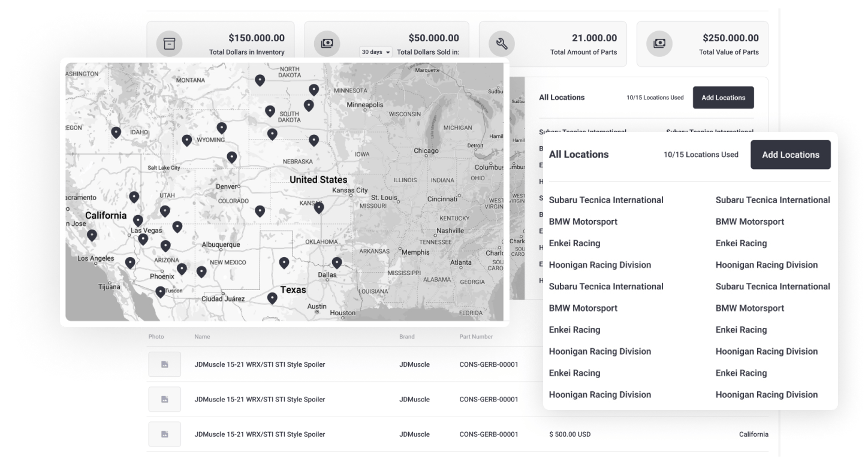Select the map pin near Dallas
Screen dimensions: 868x465
[337, 262]
